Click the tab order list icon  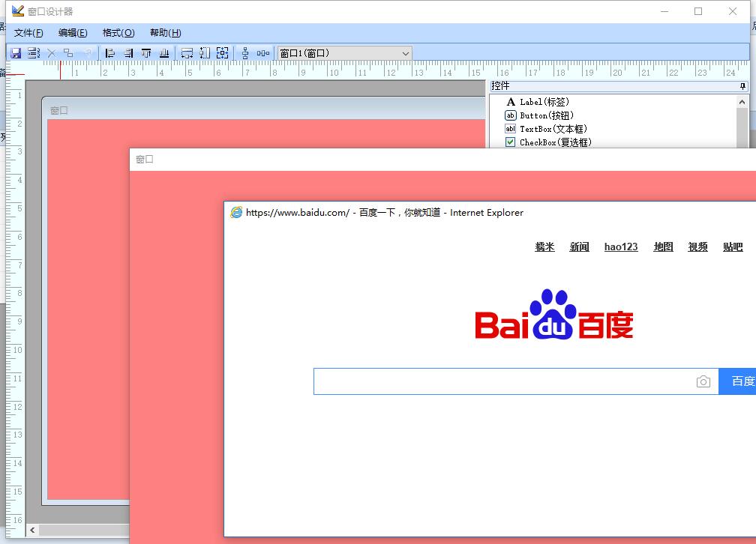point(33,53)
